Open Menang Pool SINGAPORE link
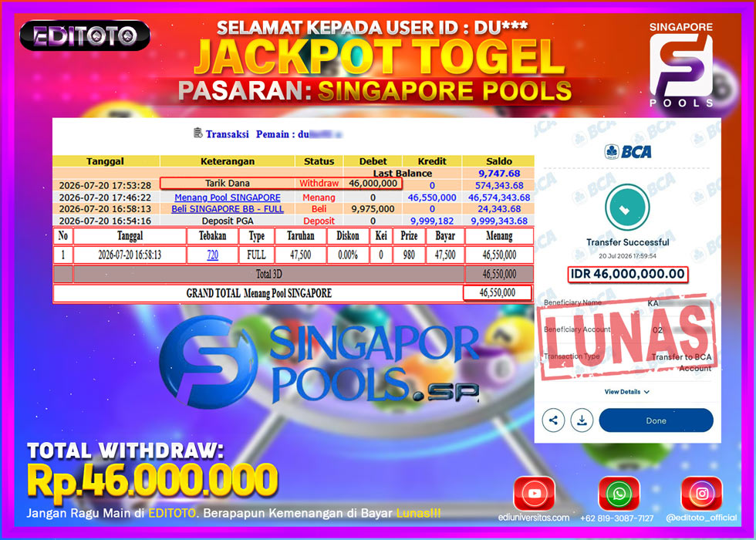 (227, 197)
